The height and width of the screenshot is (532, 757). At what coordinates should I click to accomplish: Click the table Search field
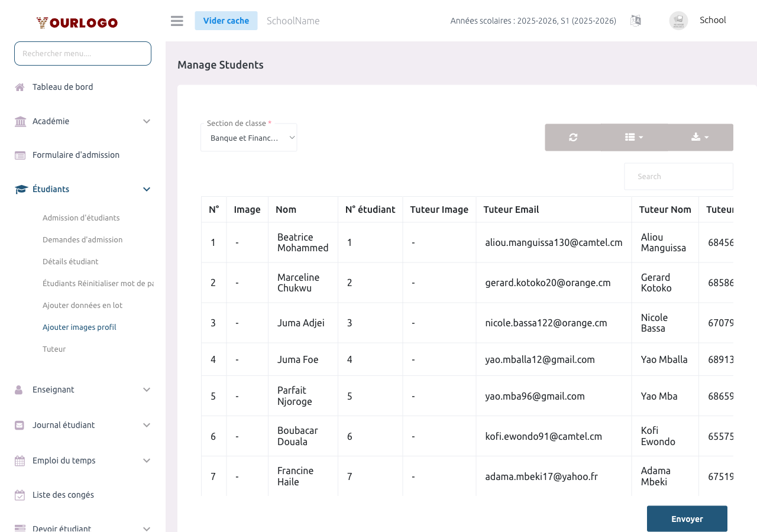tap(678, 177)
